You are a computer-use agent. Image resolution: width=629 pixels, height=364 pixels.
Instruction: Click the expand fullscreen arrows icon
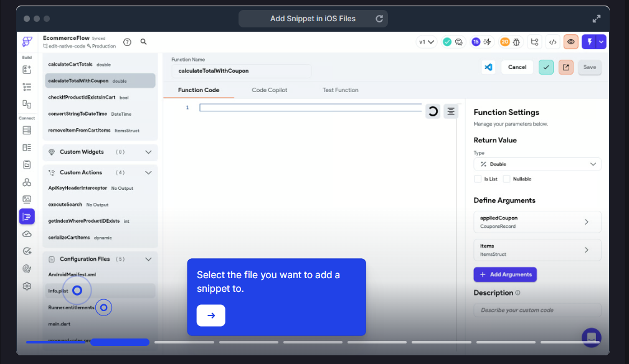[x=597, y=19]
